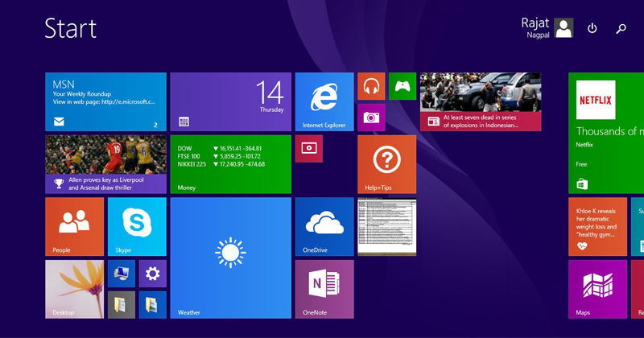This screenshot has height=338, width=644.
Task: Open the Money stocks tile
Action: (230, 164)
